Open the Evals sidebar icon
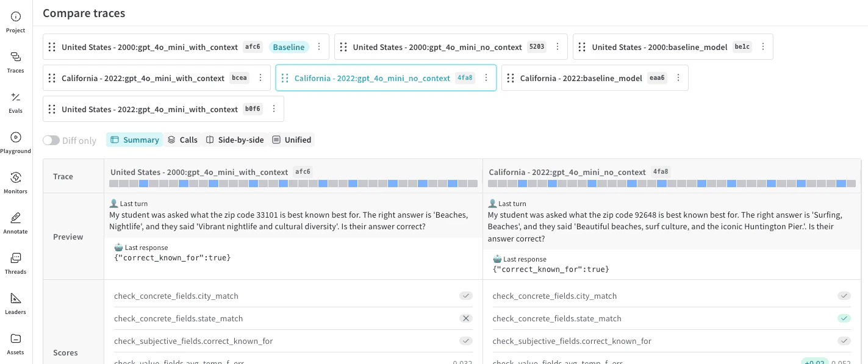The height and width of the screenshot is (364, 868). pyautogui.click(x=16, y=102)
